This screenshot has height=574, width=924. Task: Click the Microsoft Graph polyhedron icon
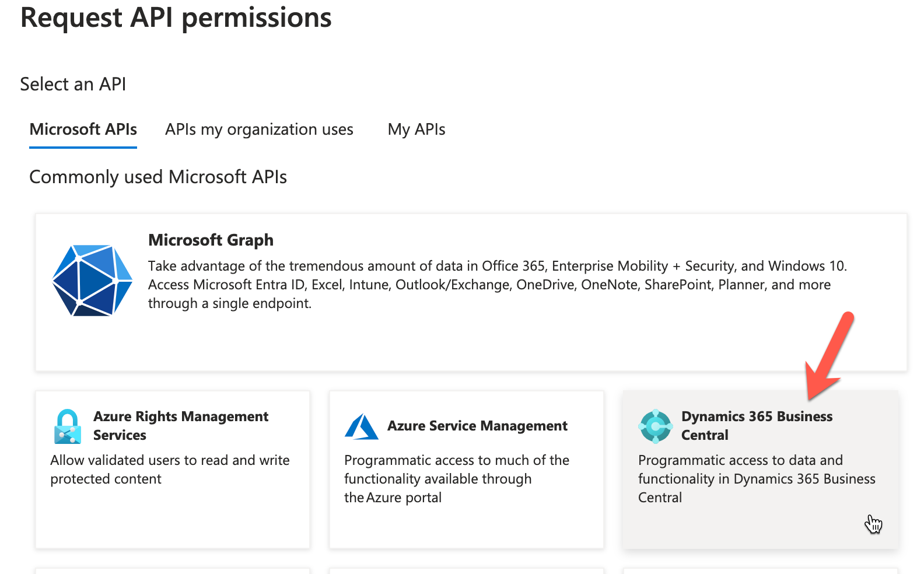(92, 281)
